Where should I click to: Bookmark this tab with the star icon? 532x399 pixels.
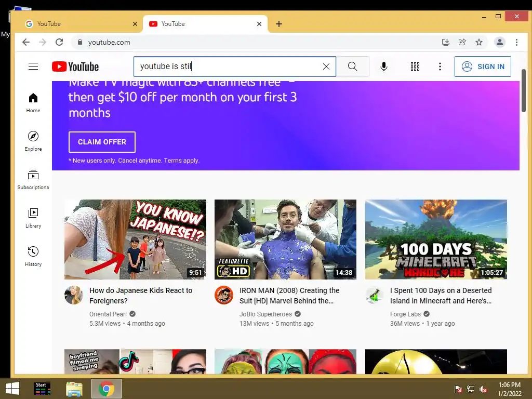[478, 42]
